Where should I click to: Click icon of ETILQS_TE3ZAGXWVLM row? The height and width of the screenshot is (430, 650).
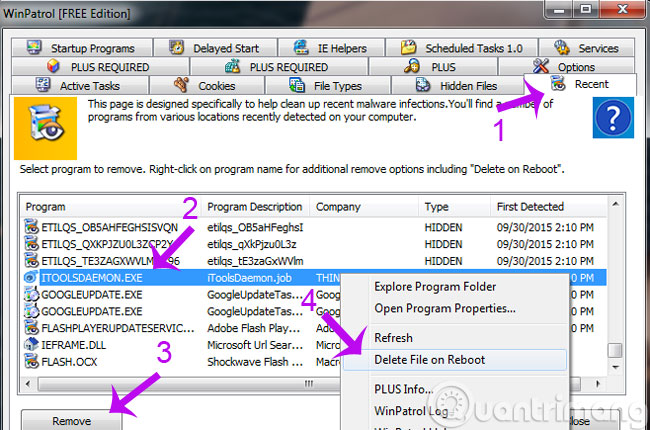coord(32,260)
